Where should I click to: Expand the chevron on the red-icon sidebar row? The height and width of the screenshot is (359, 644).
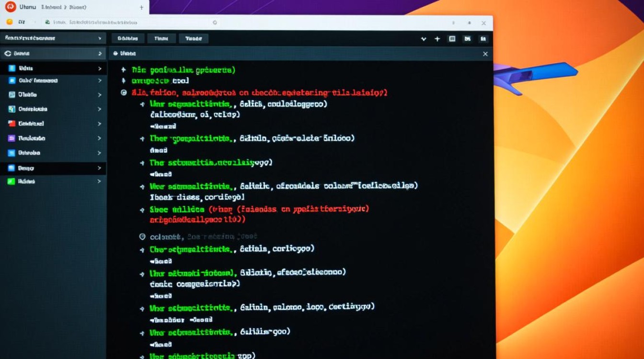(100, 123)
